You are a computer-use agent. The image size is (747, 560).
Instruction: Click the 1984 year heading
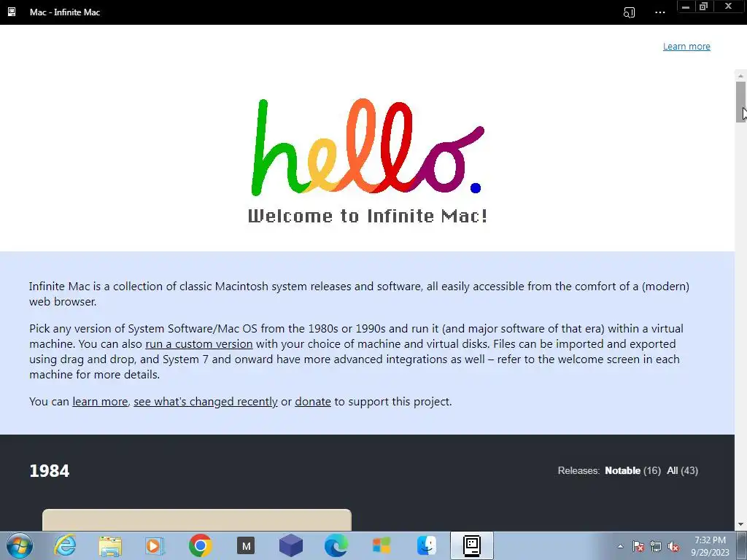click(x=50, y=471)
